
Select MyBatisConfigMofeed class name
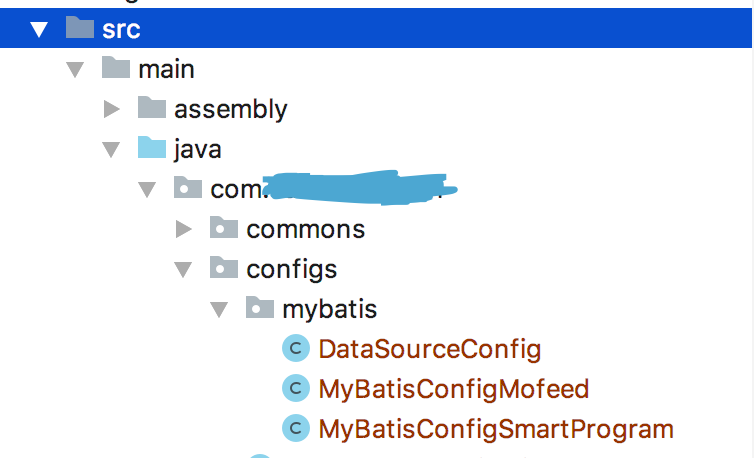453,389
